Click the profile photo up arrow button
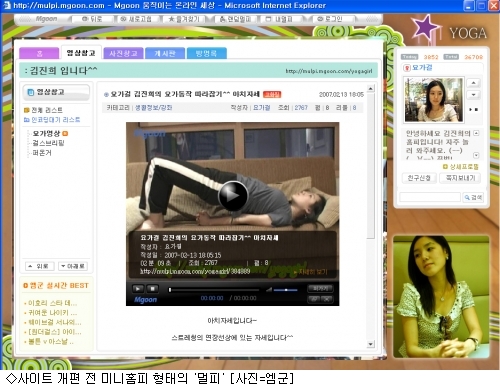This screenshot has width=500, height=390. point(473,83)
